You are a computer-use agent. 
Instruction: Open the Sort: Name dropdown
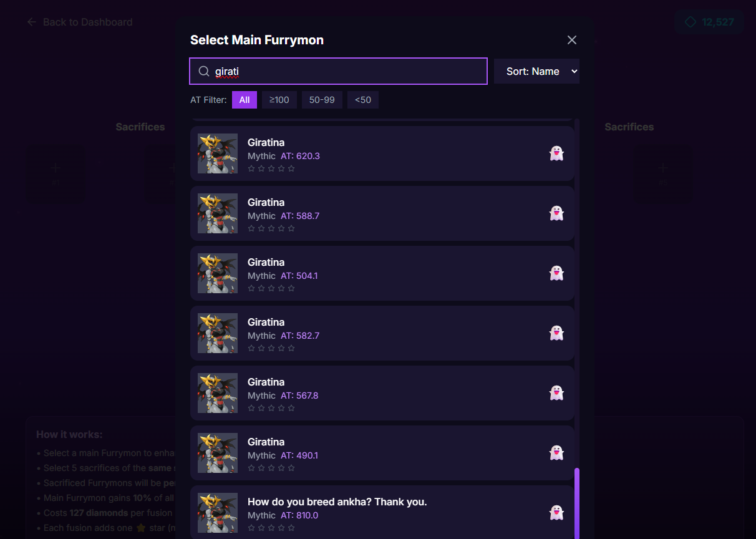536,71
